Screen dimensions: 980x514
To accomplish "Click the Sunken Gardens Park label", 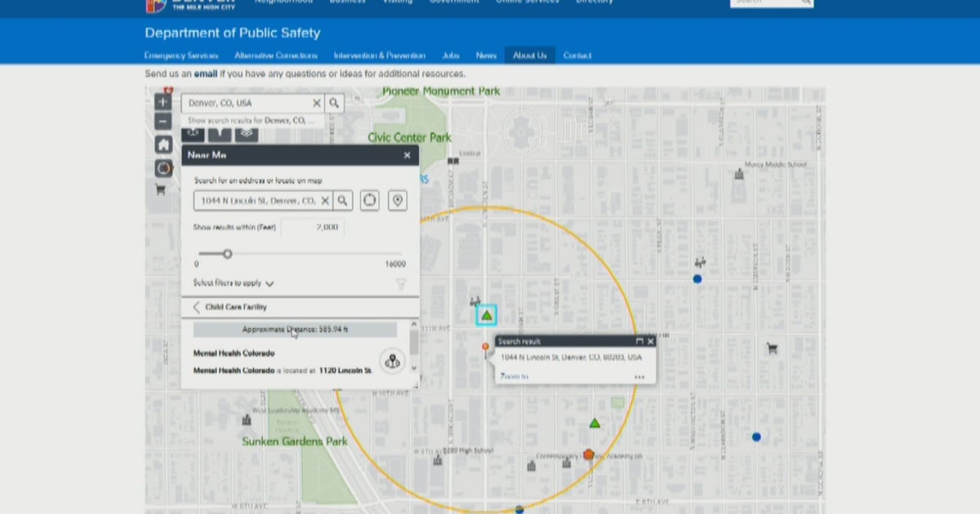I will [295, 441].
